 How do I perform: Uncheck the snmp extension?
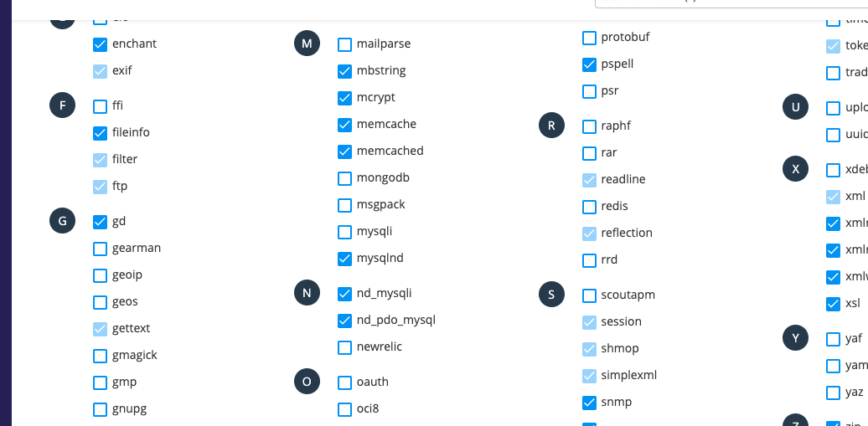[589, 403]
